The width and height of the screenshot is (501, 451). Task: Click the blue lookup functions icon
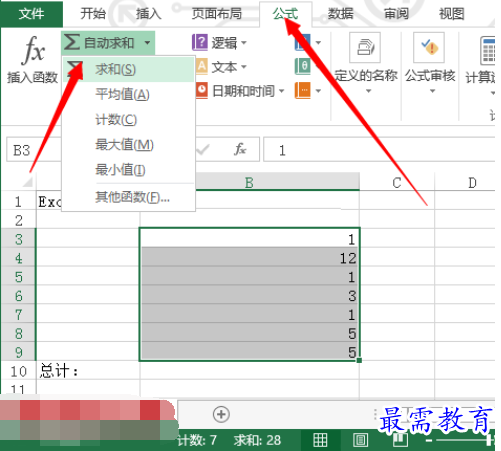click(303, 42)
